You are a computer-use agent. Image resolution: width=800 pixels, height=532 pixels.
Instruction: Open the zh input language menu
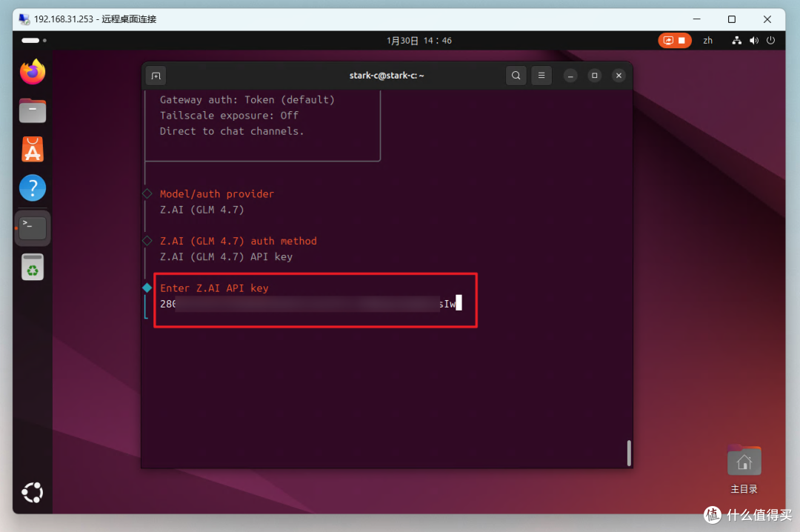[707, 40]
